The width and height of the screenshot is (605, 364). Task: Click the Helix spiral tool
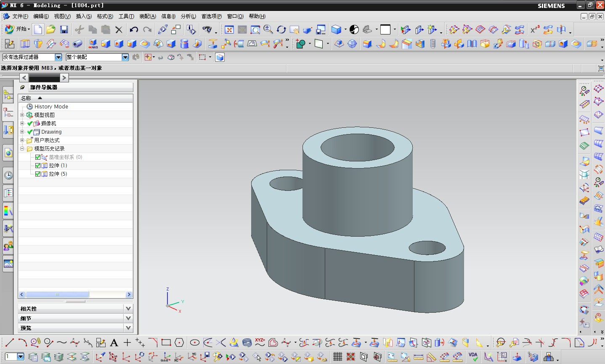tap(247, 343)
